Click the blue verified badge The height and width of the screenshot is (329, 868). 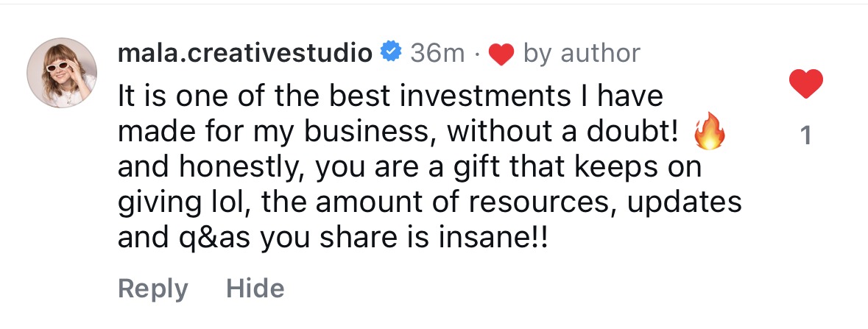390,52
